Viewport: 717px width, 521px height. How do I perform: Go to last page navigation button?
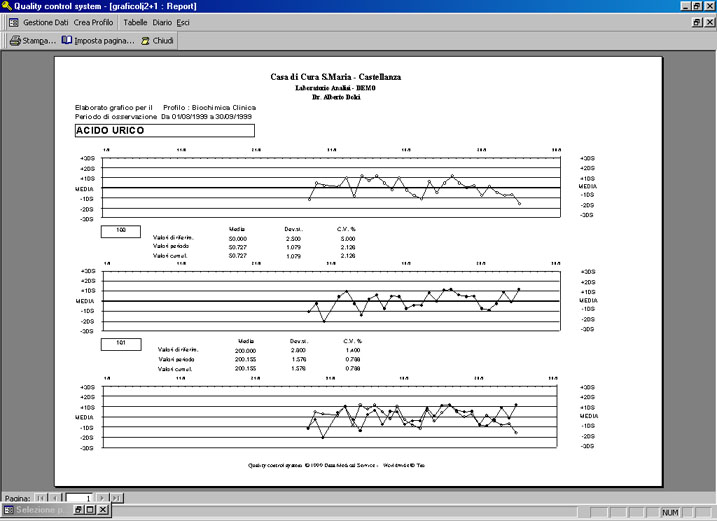point(117,498)
